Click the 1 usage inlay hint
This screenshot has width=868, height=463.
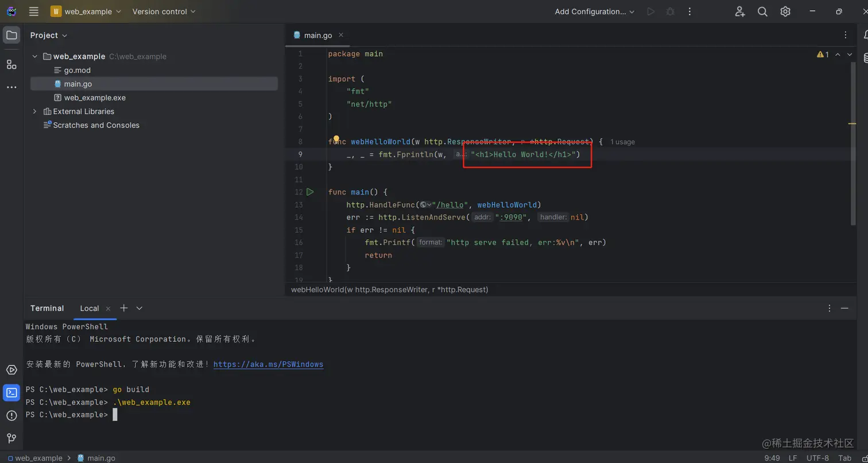point(622,142)
